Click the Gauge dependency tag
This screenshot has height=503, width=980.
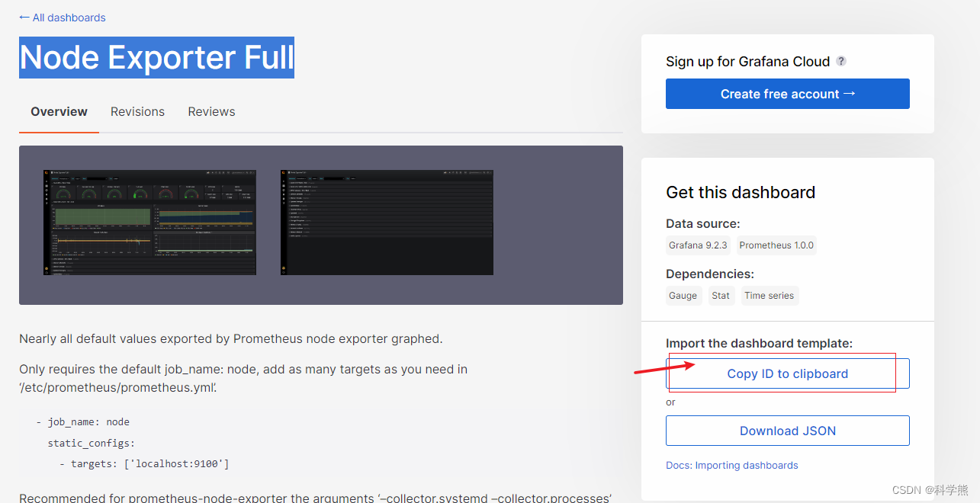683,296
